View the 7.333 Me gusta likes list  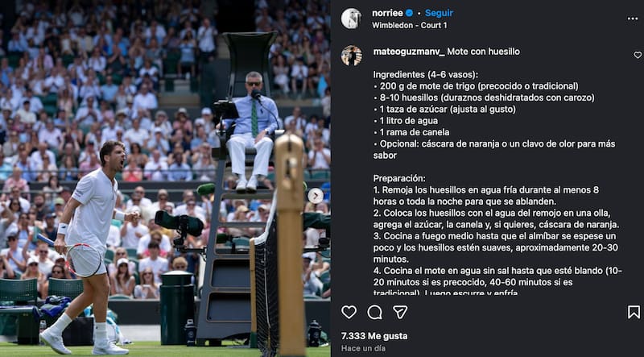tap(374, 336)
